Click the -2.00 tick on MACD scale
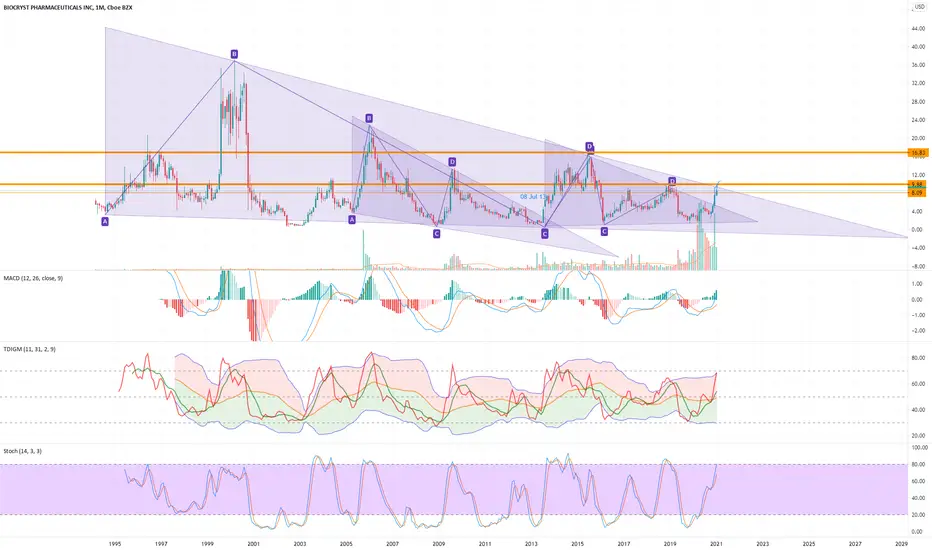This screenshot has width=932, height=550. pyautogui.click(x=918, y=331)
